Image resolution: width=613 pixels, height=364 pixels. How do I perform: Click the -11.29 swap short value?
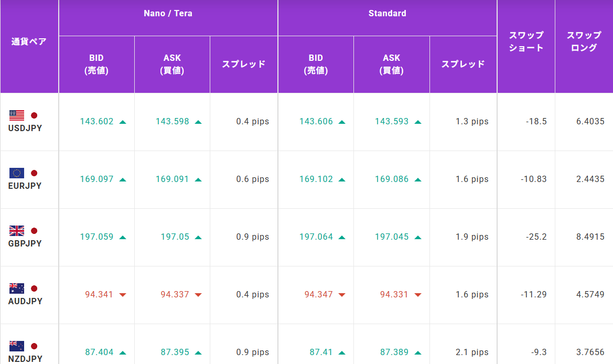point(534,294)
